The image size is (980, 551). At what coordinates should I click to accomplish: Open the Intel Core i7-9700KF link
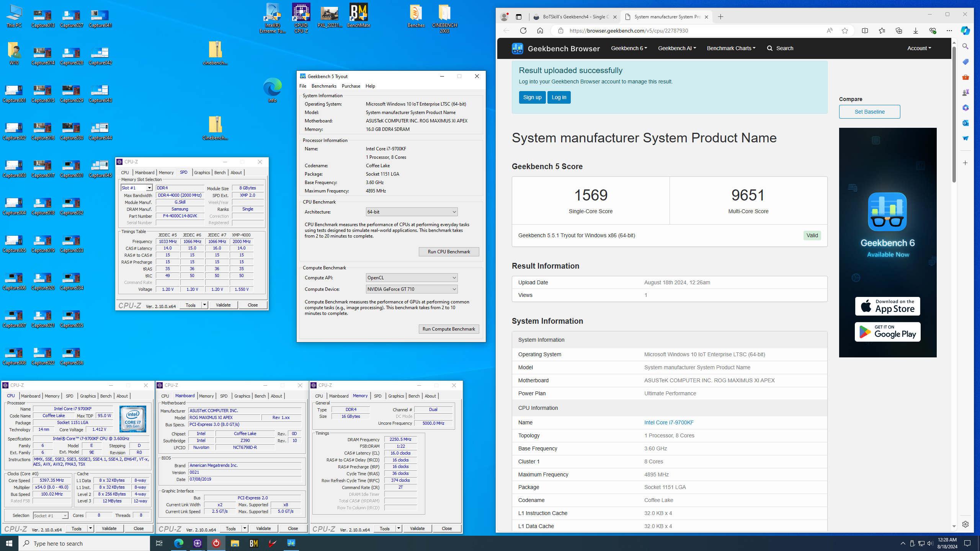tap(669, 422)
